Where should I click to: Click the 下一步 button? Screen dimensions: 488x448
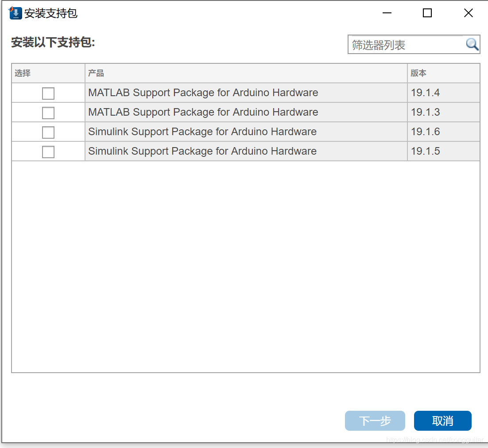point(375,421)
